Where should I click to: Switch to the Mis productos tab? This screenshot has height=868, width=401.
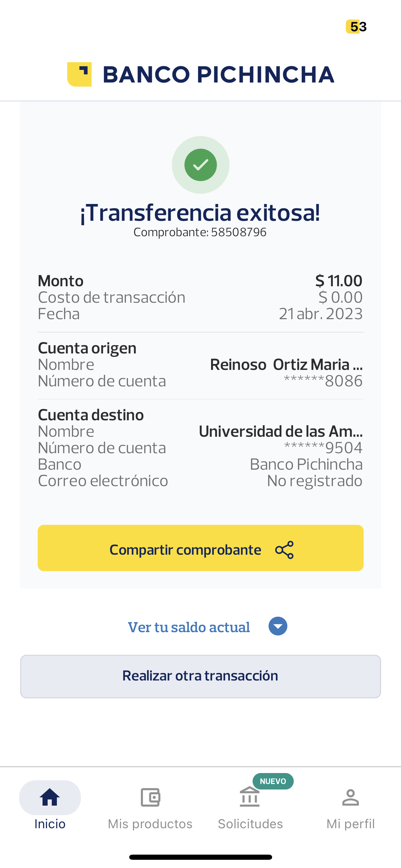click(x=150, y=824)
